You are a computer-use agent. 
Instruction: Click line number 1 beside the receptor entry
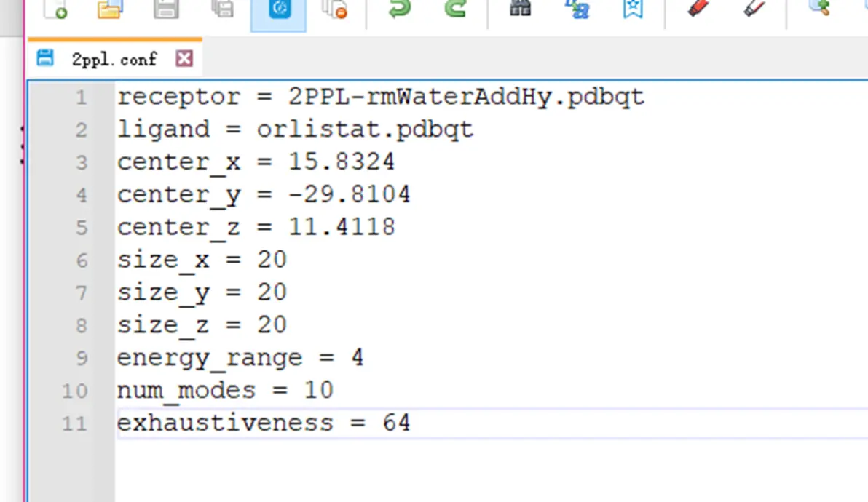coord(81,96)
